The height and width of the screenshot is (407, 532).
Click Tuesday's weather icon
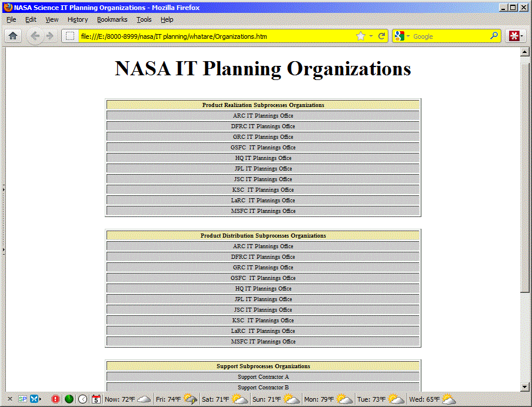396,399
